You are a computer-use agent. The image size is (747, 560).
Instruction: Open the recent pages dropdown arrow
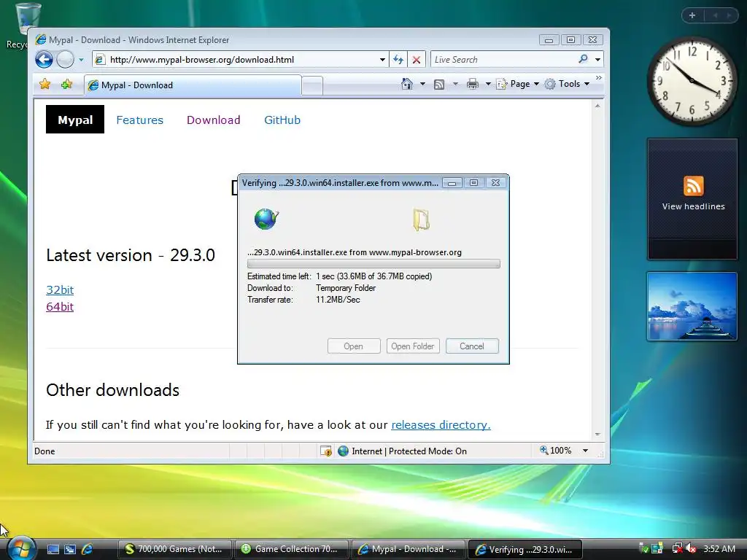pyautogui.click(x=81, y=60)
